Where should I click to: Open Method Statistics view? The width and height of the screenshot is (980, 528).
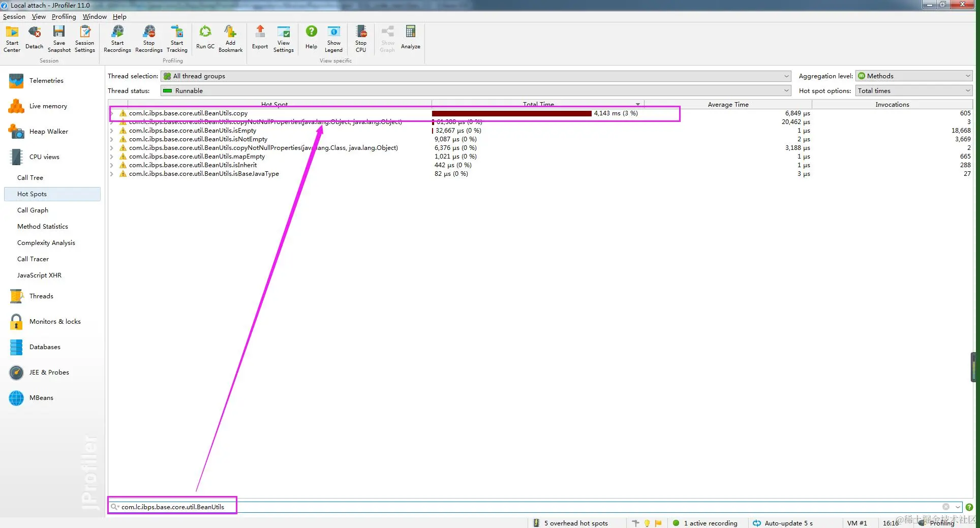pyautogui.click(x=43, y=227)
